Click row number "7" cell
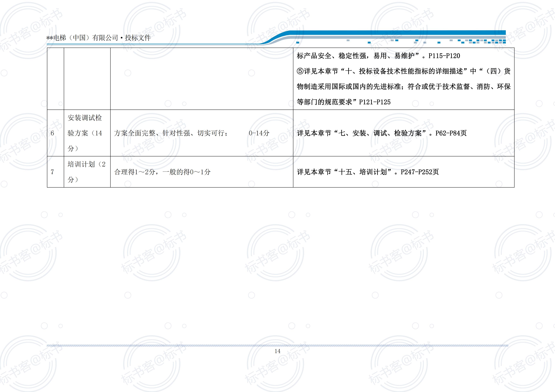555x392 pixels. pyautogui.click(x=55, y=172)
